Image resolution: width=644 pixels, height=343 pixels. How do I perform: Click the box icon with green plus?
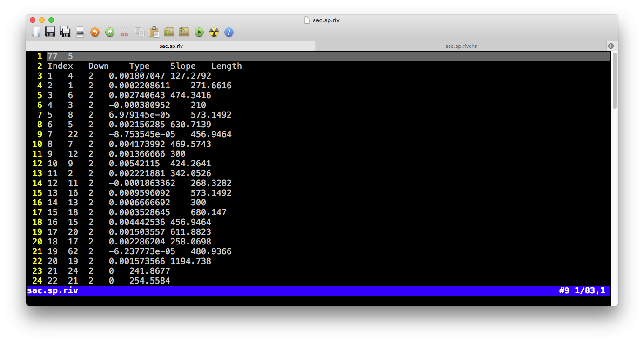point(184,32)
